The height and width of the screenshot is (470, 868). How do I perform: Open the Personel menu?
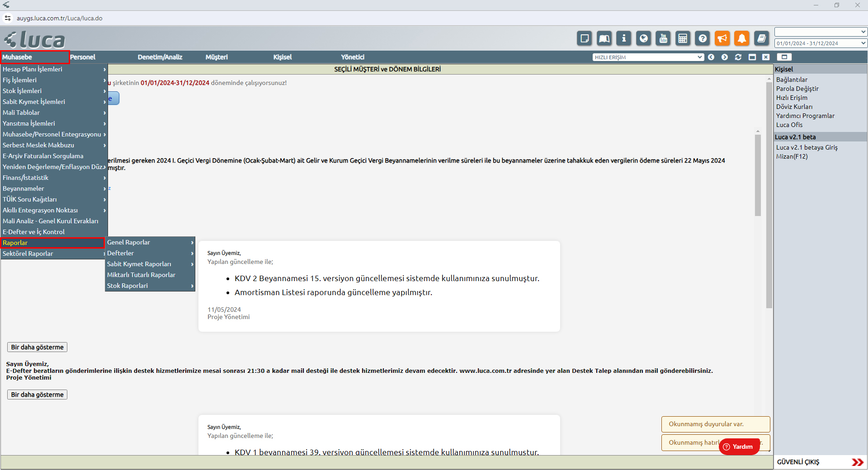pyautogui.click(x=83, y=57)
